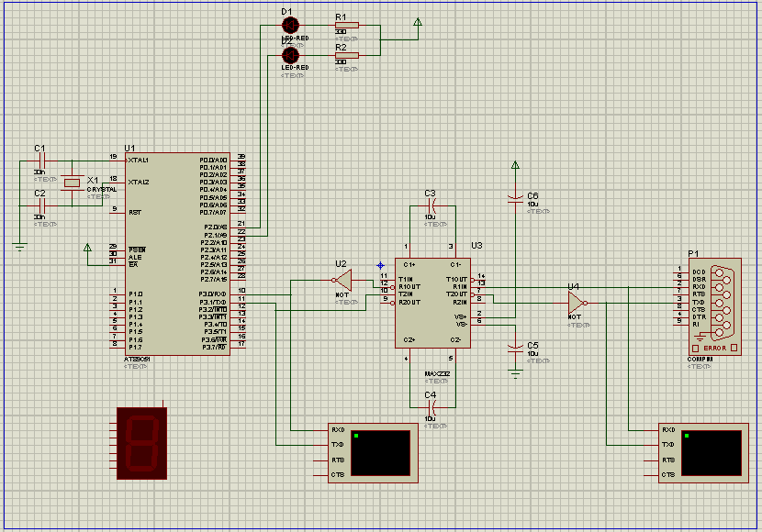Click the R1 resistor symbol
The height and width of the screenshot is (532, 762).
pyautogui.click(x=346, y=26)
